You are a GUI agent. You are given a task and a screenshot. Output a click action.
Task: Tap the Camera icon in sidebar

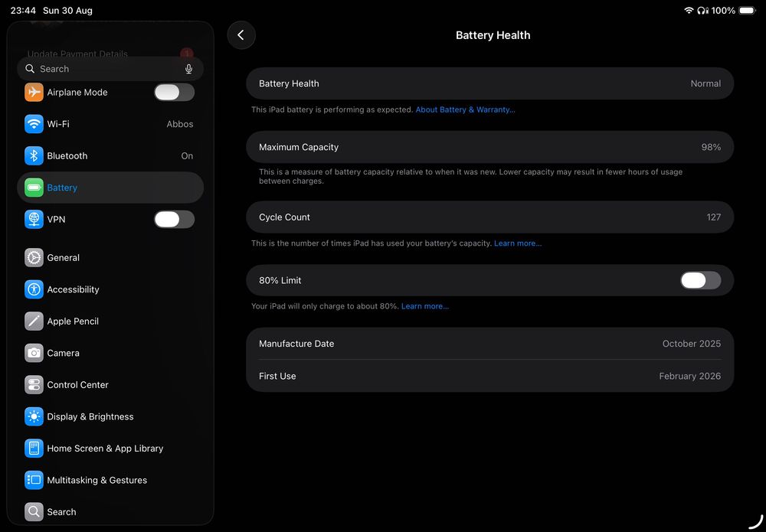click(x=34, y=353)
